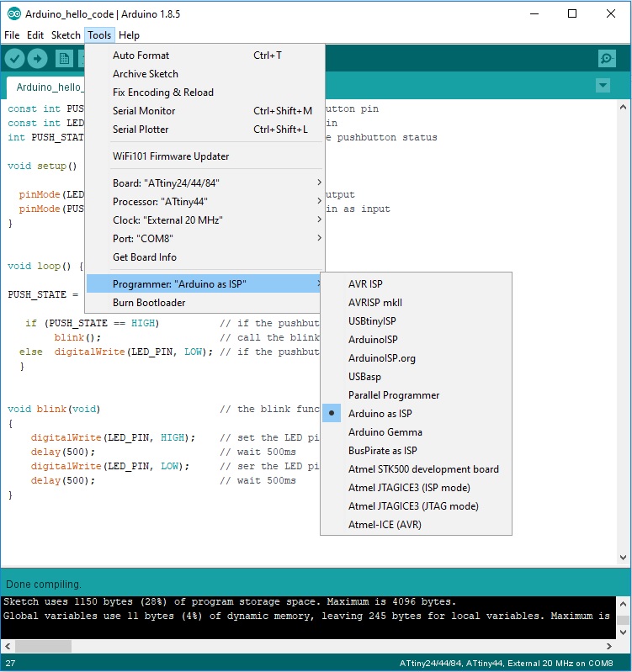The width and height of the screenshot is (632, 672).
Task: Click console scrollbar up arrow
Action: pyautogui.click(x=623, y=603)
